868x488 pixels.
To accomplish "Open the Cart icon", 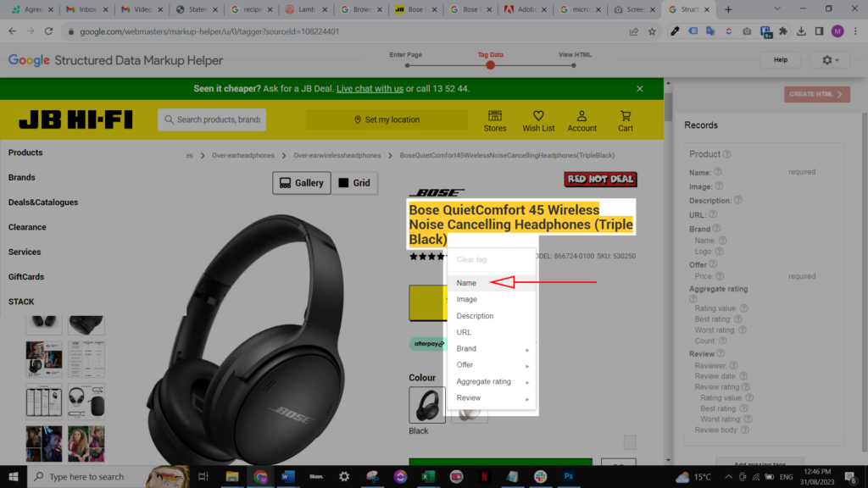I will pos(625,120).
